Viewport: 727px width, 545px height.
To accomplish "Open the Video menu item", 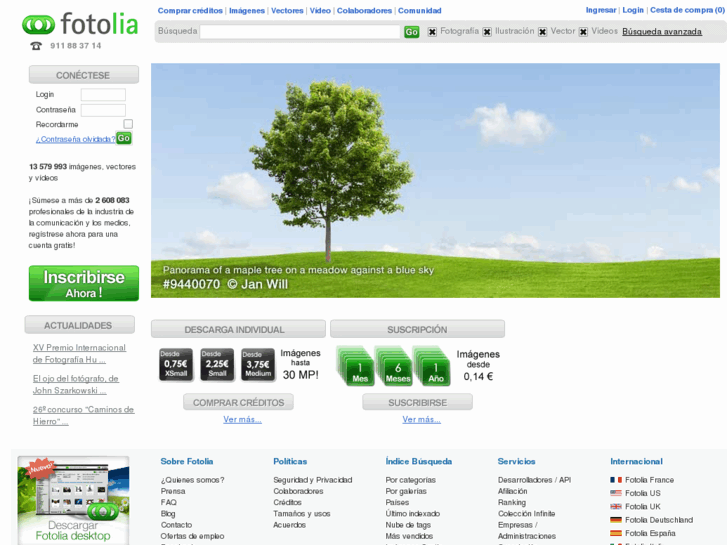I will pyautogui.click(x=320, y=11).
